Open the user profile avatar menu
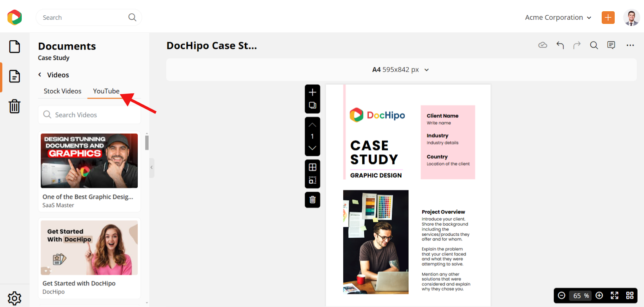644x307 pixels. pyautogui.click(x=631, y=17)
